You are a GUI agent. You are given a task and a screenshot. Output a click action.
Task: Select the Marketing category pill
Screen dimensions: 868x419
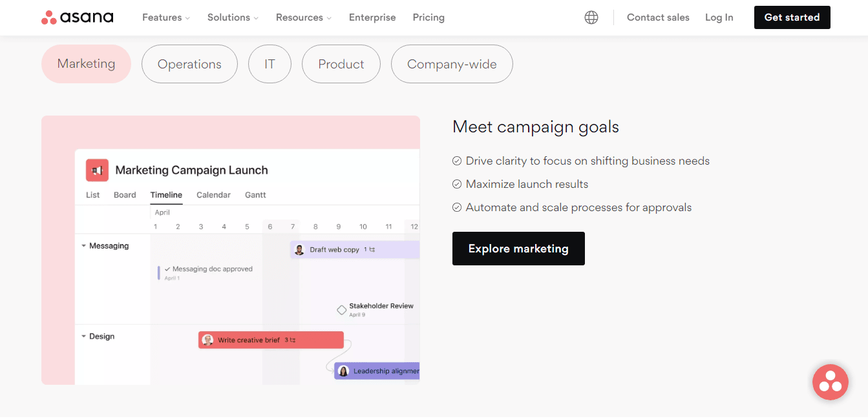tap(86, 64)
